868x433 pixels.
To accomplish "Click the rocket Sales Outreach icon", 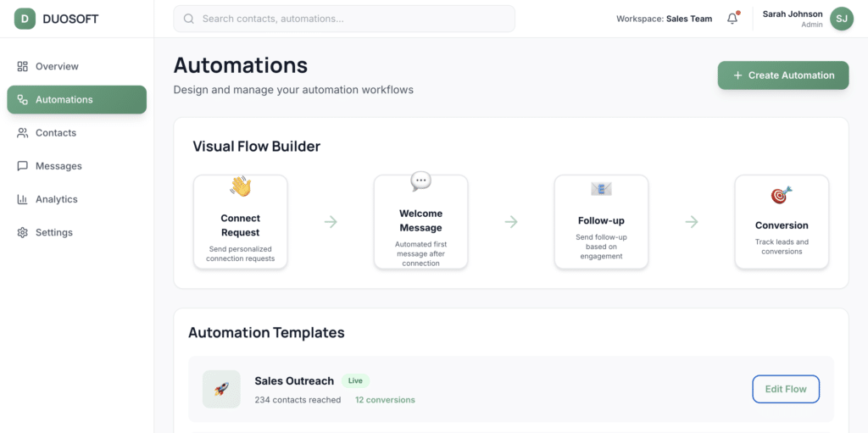I will (221, 389).
